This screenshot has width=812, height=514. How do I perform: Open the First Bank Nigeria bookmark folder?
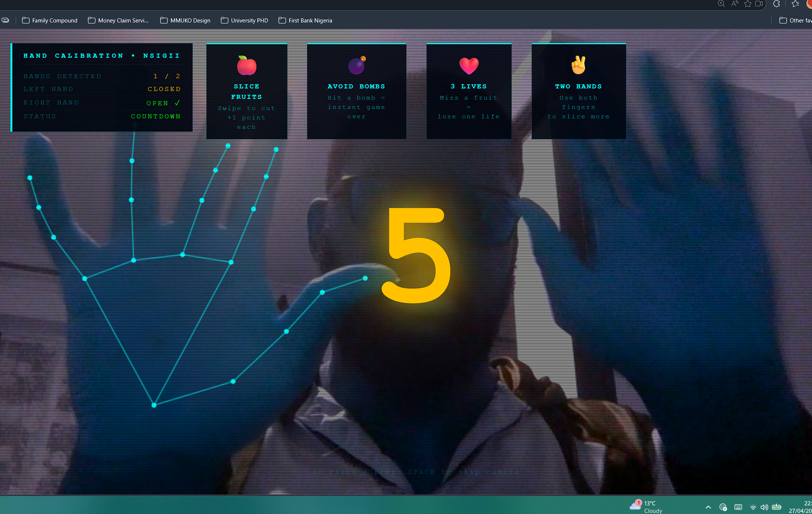click(305, 21)
